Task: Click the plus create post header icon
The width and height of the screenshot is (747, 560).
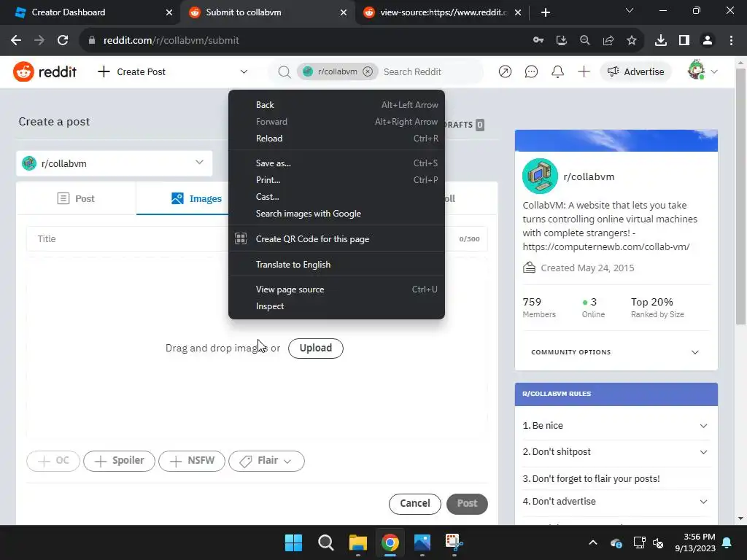Action: click(x=584, y=72)
